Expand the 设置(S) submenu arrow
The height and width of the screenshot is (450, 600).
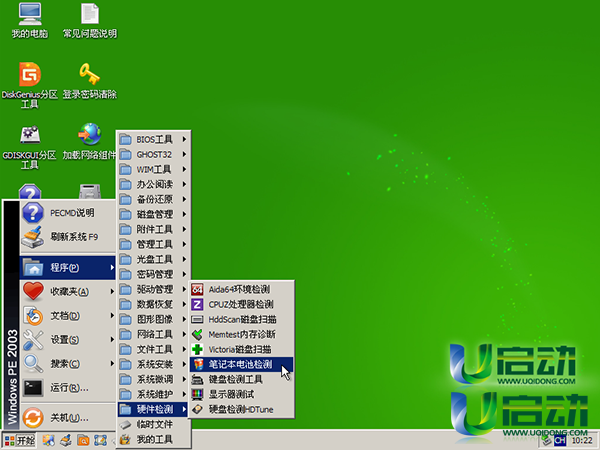coord(112,339)
